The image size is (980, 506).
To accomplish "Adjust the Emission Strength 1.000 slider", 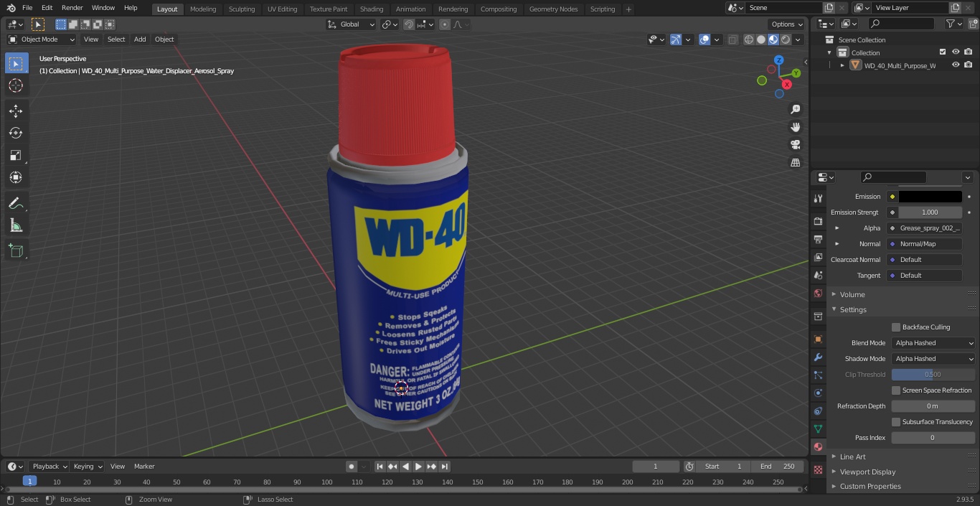I will point(930,212).
